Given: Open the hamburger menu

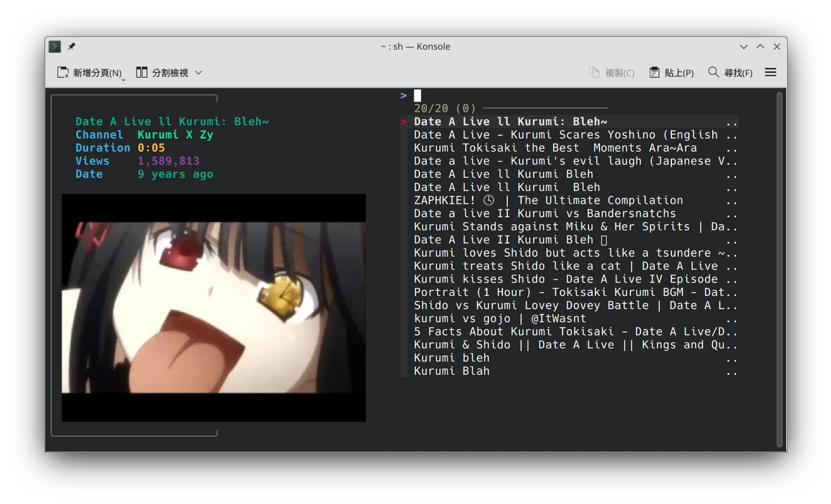Looking at the screenshot, I should 771,72.
